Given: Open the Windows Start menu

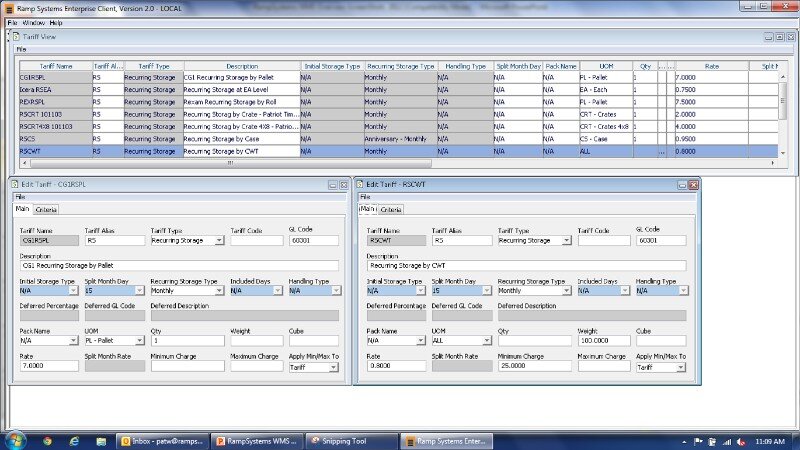Looking at the screenshot, I should pos(15,439).
